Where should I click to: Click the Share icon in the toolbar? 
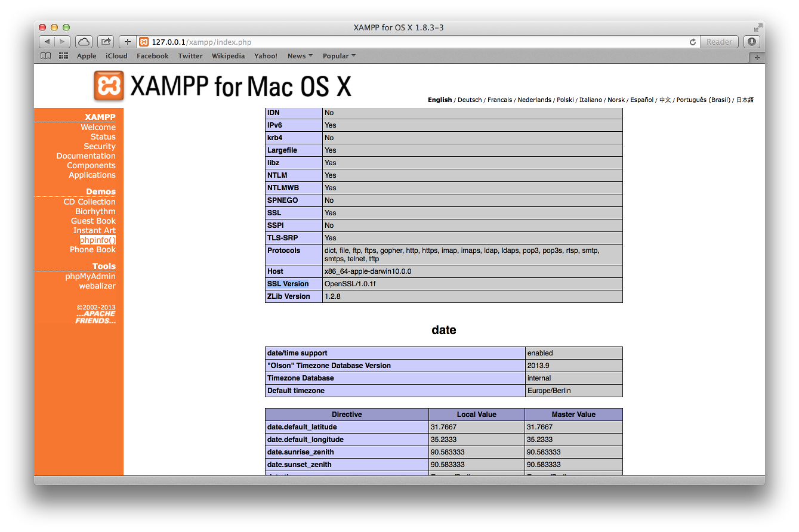106,42
